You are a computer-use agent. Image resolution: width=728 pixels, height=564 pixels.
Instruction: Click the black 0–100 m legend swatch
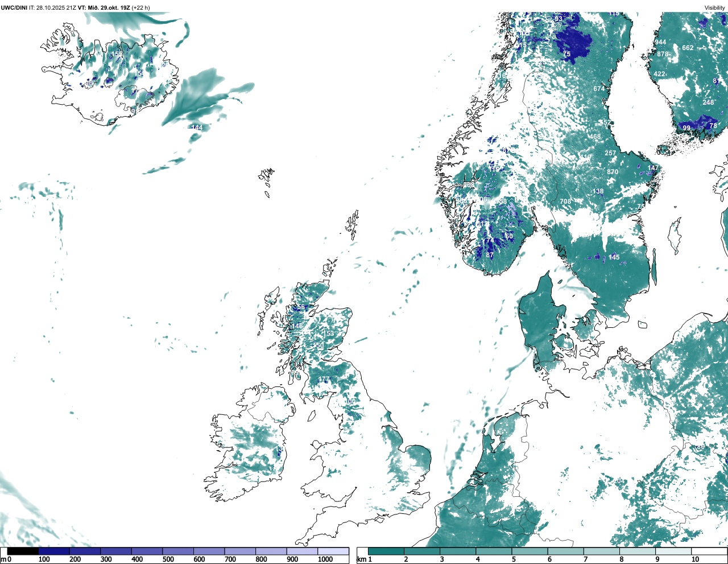click(23, 551)
